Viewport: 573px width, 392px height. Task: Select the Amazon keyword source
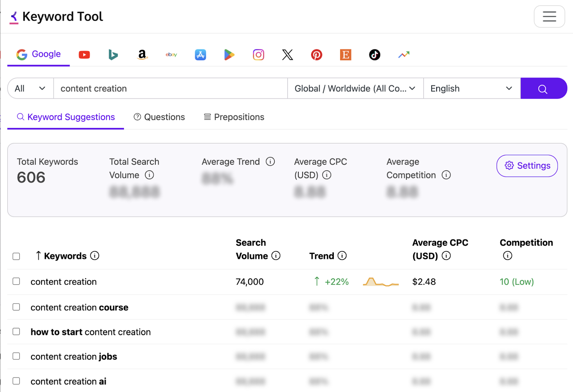click(142, 55)
